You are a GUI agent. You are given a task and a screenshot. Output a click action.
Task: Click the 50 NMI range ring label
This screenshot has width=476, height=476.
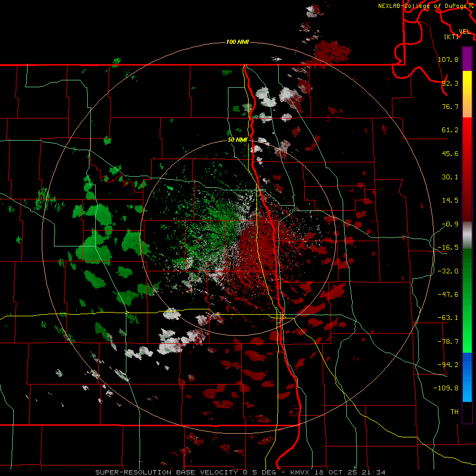[x=237, y=140]
